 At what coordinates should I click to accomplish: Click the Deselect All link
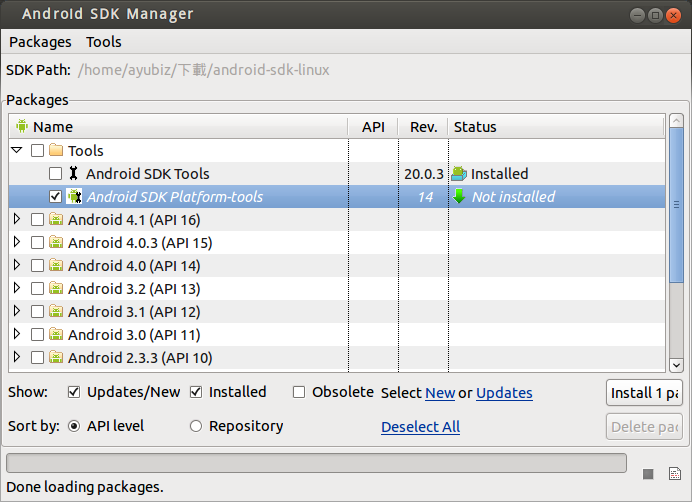pos(420,427)
